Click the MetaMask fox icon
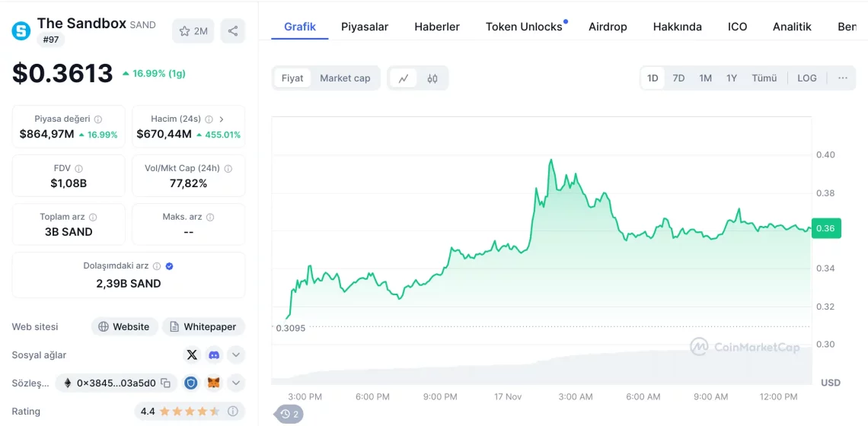The height and width of the screenshot is (426, 868). coord(214,383)
